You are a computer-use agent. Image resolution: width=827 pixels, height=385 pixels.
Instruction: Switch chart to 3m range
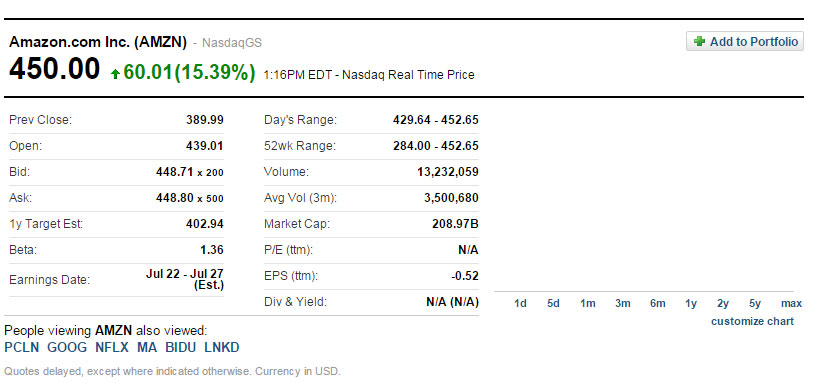(x=622, y=303)
